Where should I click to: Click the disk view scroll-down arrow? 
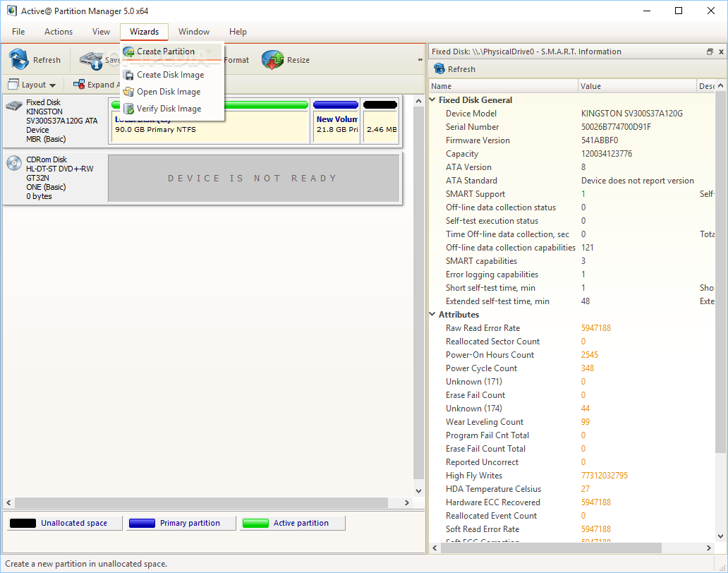coord(418,490)
